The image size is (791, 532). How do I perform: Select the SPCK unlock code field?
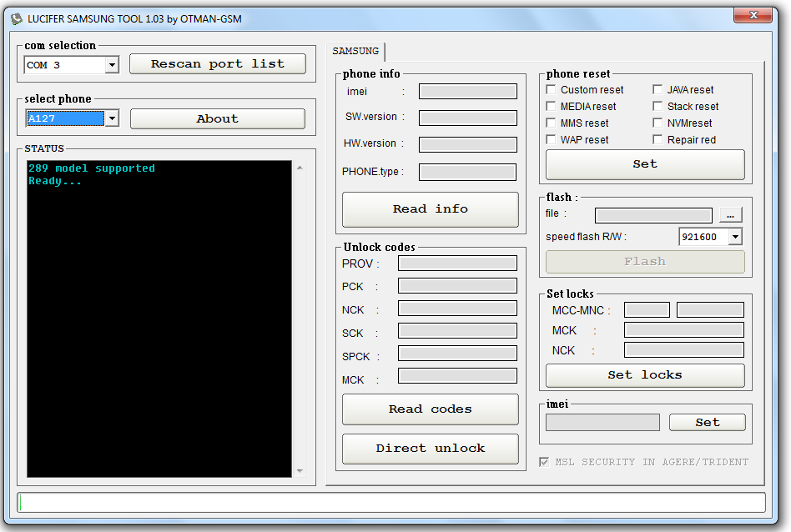click(457, 353)
